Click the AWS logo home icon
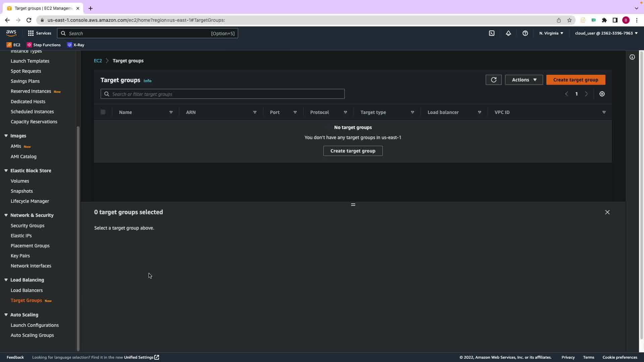 (11, 33)
